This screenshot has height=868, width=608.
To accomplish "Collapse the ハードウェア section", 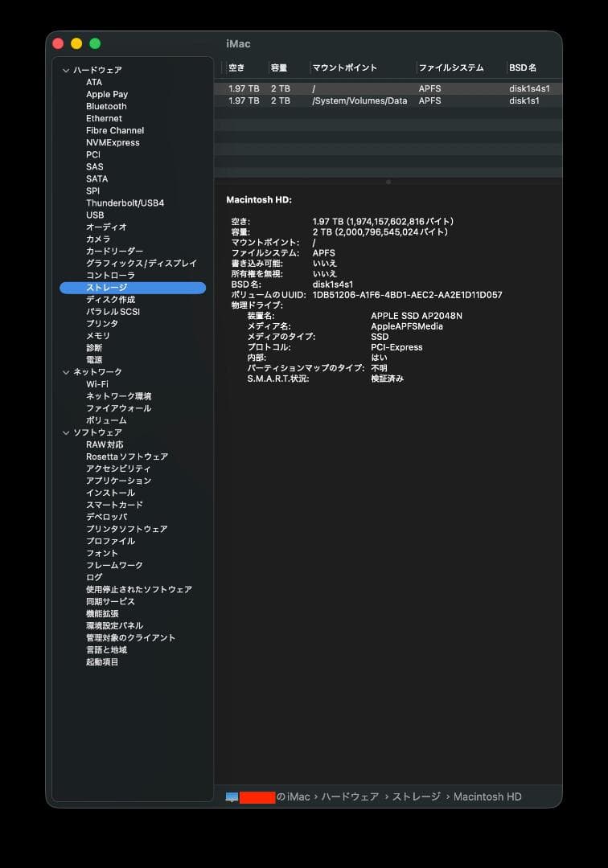I will coord(66,70).
